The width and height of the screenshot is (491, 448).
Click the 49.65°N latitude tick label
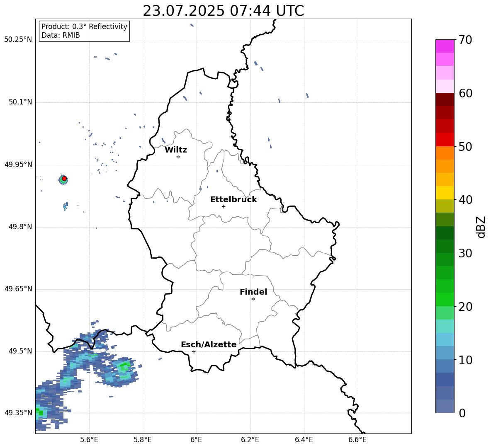pyautogui.click(x=18, y=289)
